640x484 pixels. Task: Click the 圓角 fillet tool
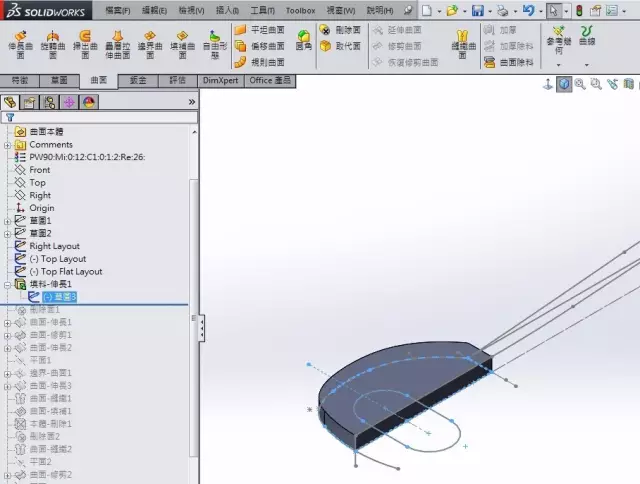[x=304, y=40]
